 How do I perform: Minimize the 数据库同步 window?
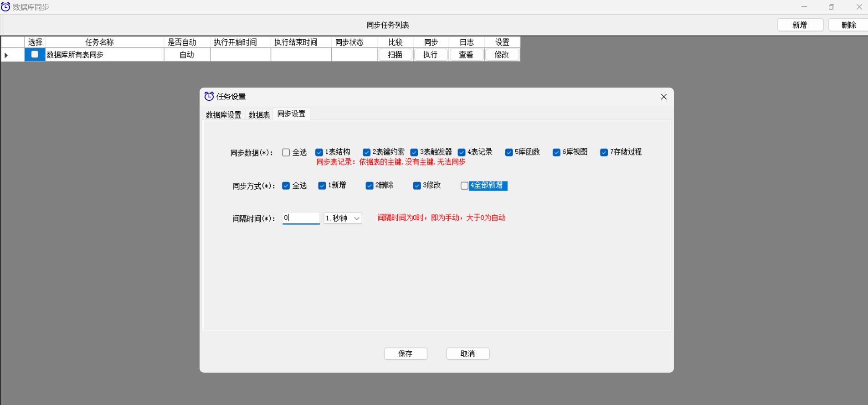[804, 7]
